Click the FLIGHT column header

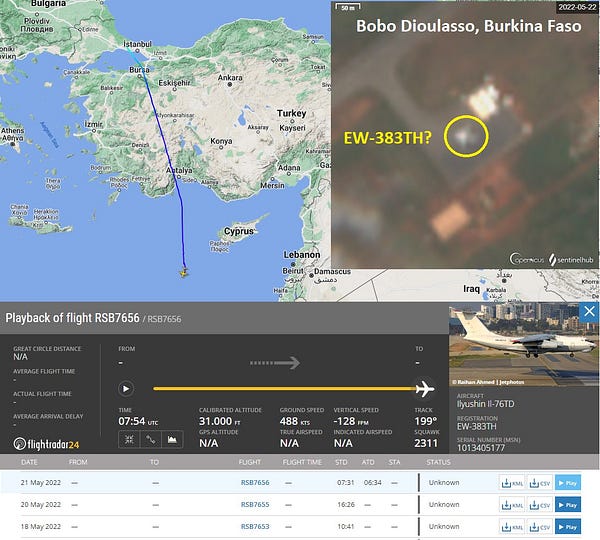[x=249, y=462]
